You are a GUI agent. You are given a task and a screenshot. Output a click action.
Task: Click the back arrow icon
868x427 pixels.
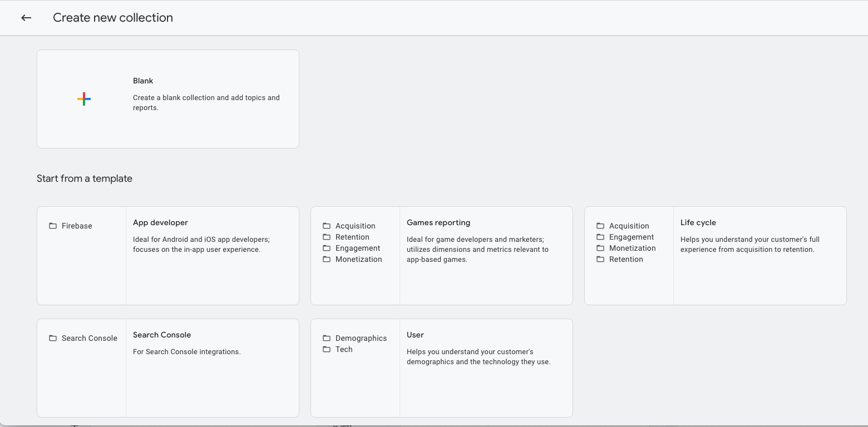point(26,18)
